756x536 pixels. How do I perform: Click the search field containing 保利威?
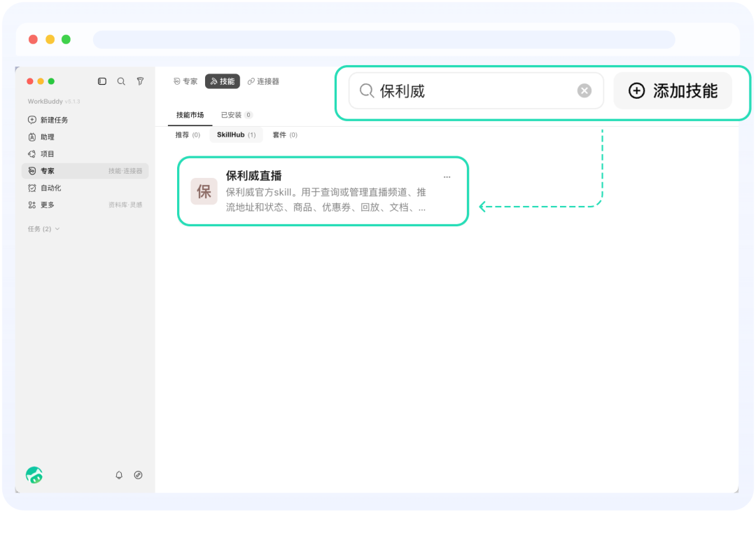coord(476,90)
